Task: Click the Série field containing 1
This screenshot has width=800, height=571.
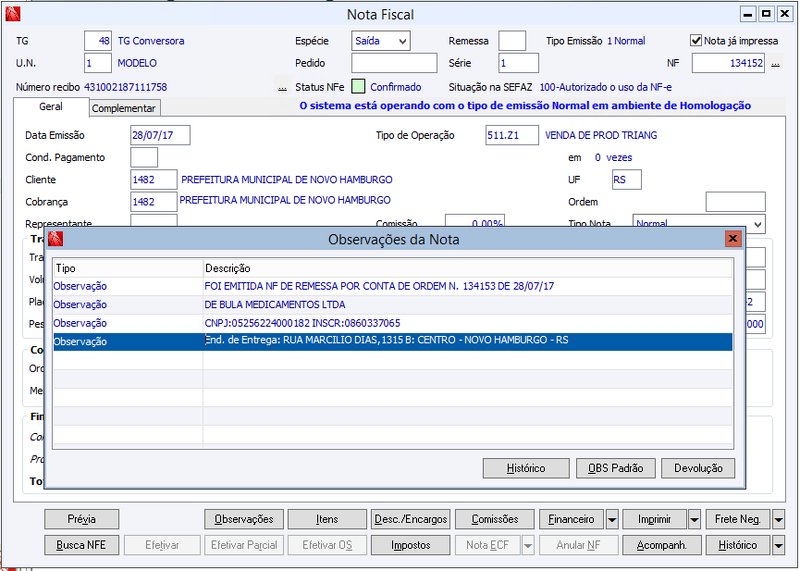Action: [518, 63]
